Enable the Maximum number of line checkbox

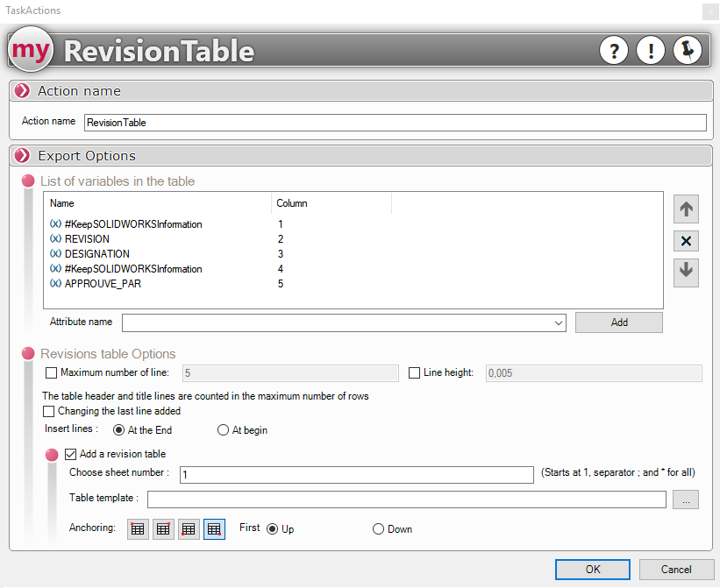[51, 373]
